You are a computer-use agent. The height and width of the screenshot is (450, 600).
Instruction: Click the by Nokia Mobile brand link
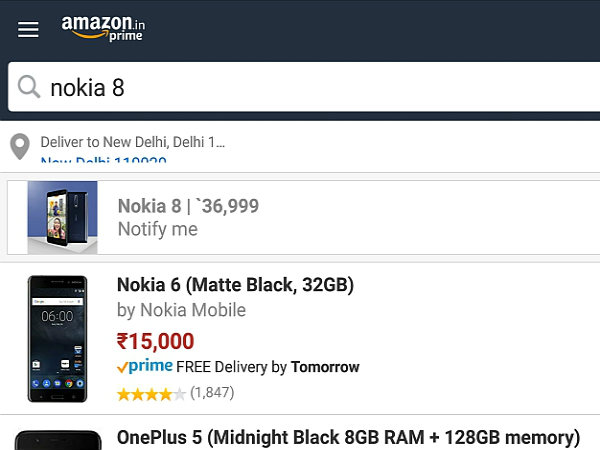tap(181, 310)
